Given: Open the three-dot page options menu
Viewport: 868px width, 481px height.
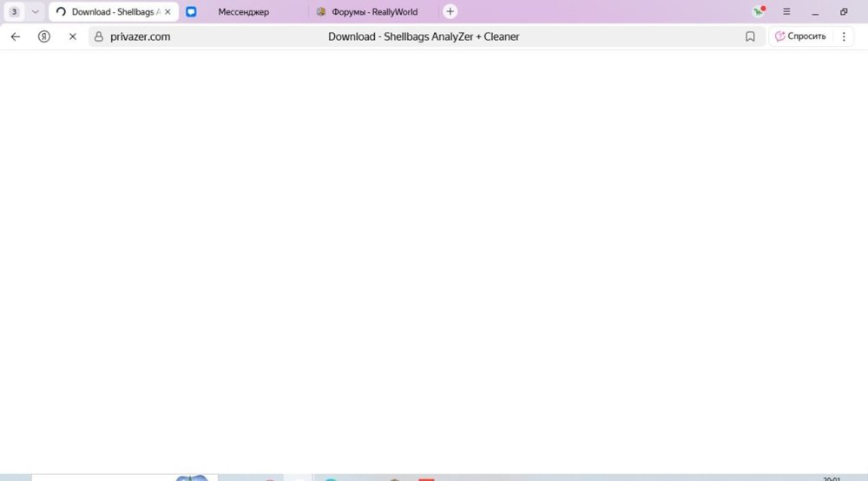Looking at the screenshot, I should pos(844,36).
